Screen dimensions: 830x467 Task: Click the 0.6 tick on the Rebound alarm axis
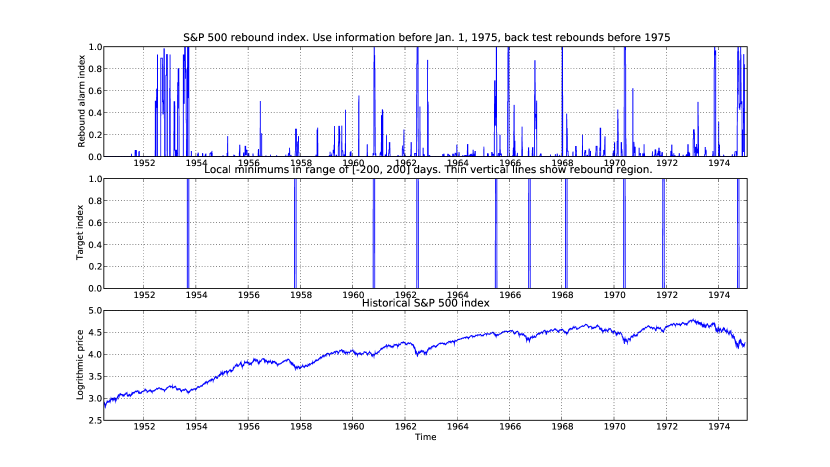pos(95,91)
